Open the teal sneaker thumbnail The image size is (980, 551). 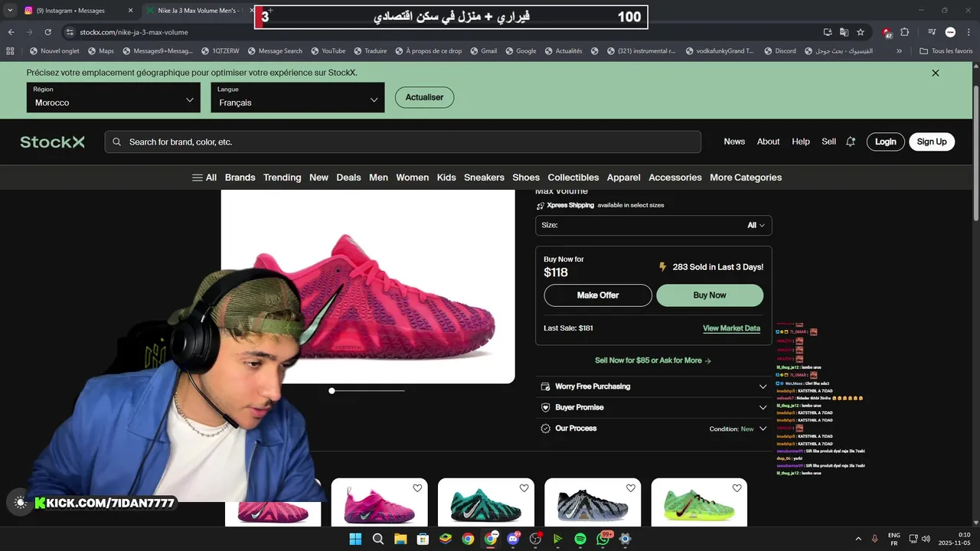click(x=485, y=503)
